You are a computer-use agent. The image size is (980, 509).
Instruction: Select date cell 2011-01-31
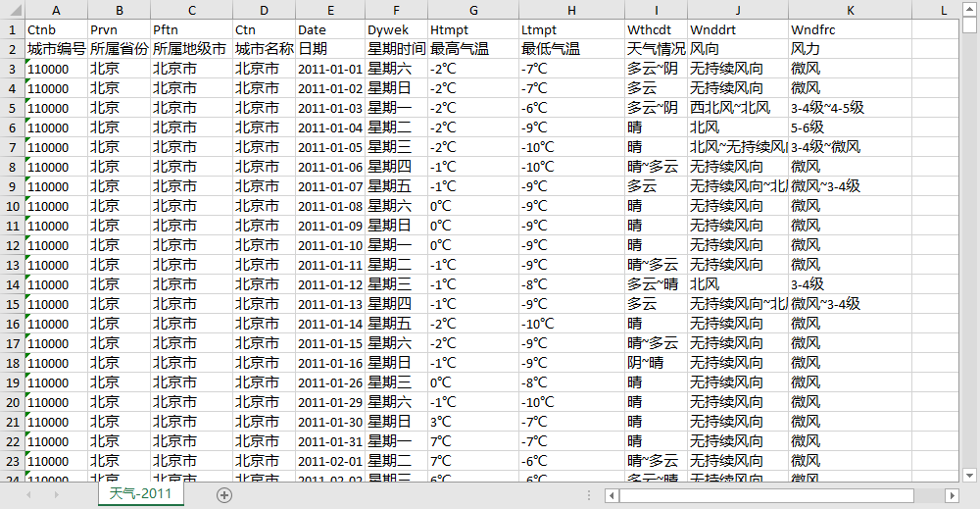pos(330,441)
